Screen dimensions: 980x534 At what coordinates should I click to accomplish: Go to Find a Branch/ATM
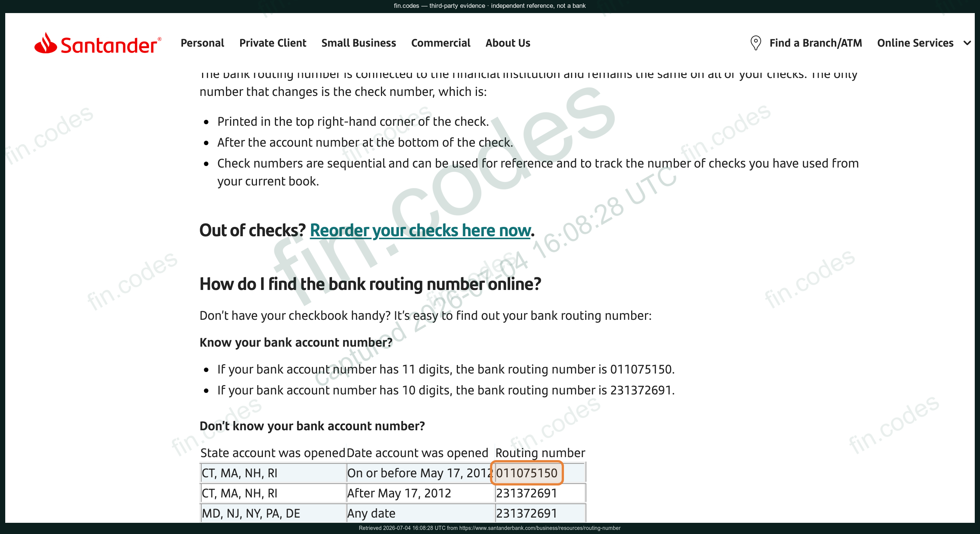[816, 43]
